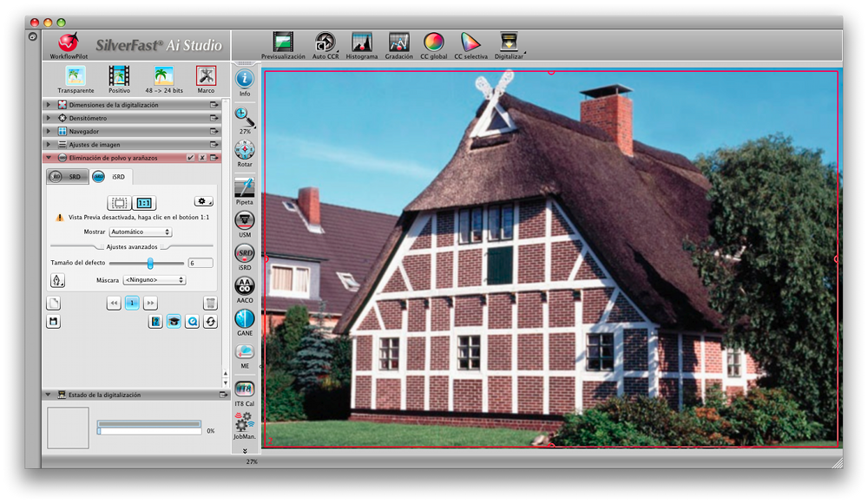Click the AACO tool icon

click(x=245, y=285)
